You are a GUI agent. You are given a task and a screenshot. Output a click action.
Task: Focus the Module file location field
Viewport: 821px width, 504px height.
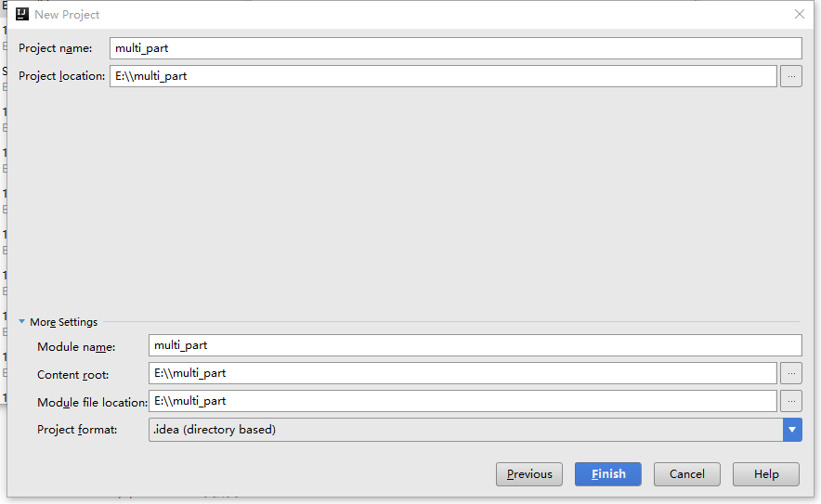[463, 401]
